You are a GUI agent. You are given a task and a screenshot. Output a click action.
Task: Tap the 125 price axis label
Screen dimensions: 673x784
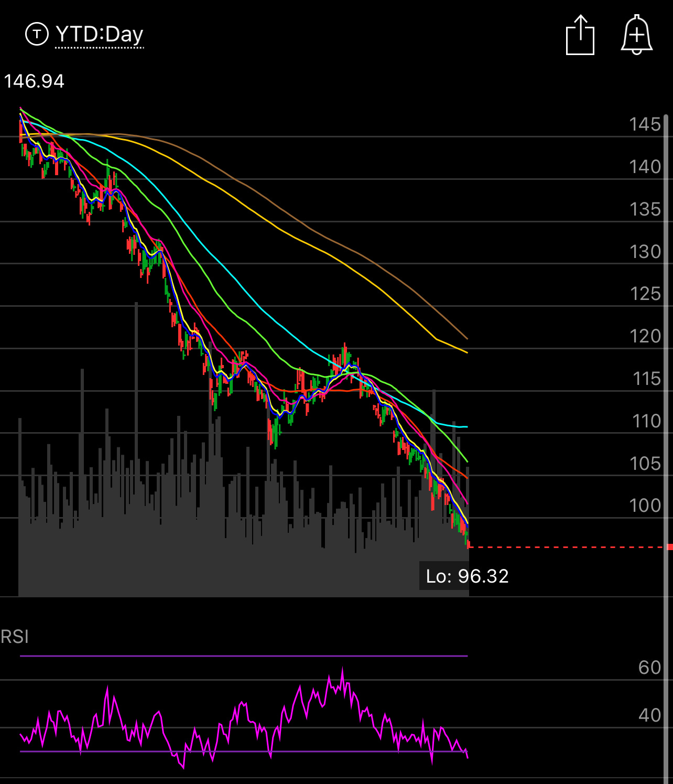pyautogui.click(x=645, y=294)
